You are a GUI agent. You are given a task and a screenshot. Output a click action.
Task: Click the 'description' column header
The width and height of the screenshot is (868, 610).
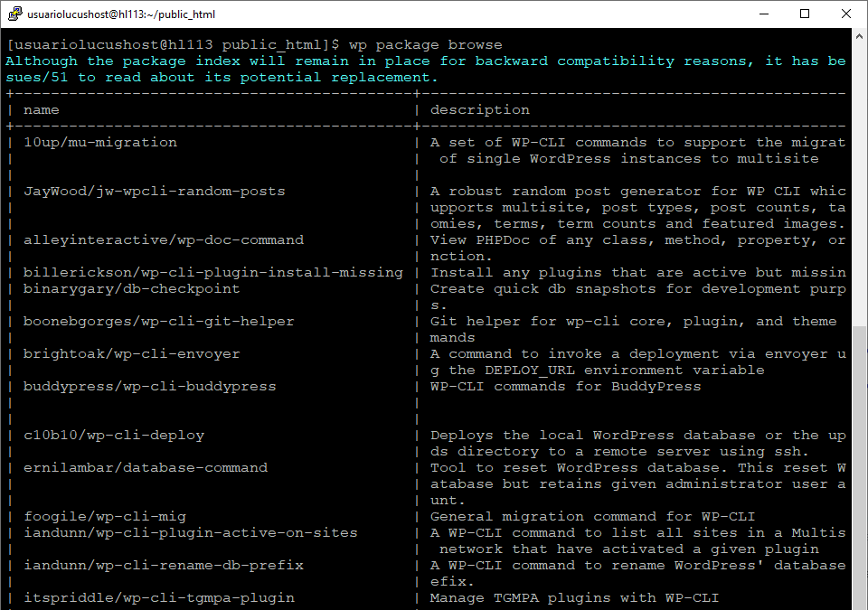480,109
